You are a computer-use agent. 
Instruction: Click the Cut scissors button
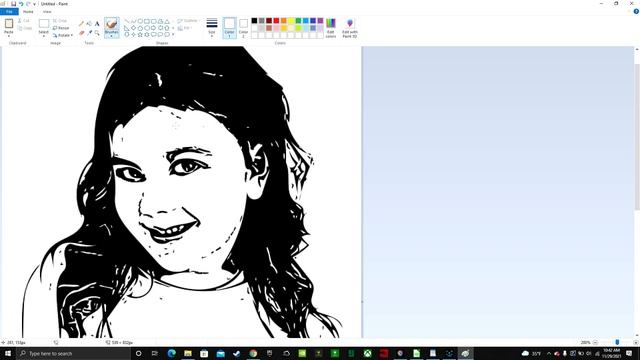click(x=24, y=20)
